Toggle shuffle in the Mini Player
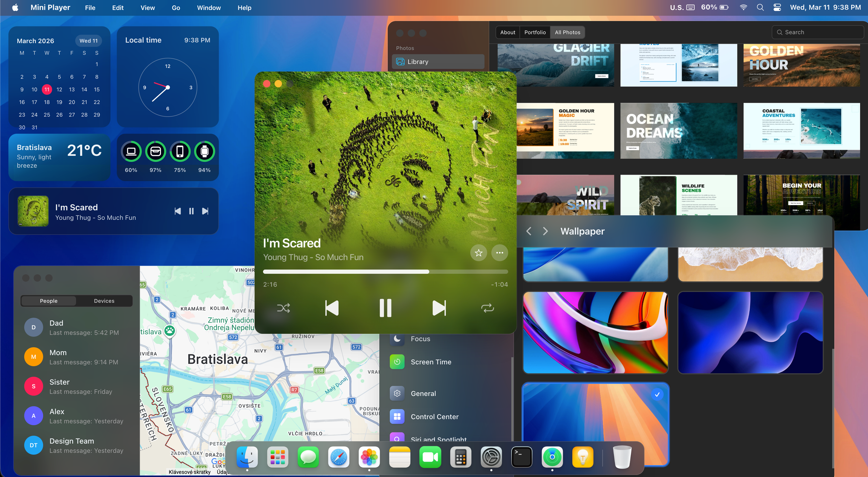 pyautogui.click(x=283, y=308)
